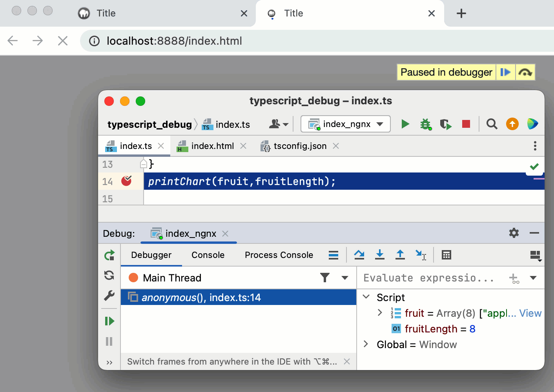Run the program with the green play icon
Viewport: 554px width, 392px height.
[405, 124]
